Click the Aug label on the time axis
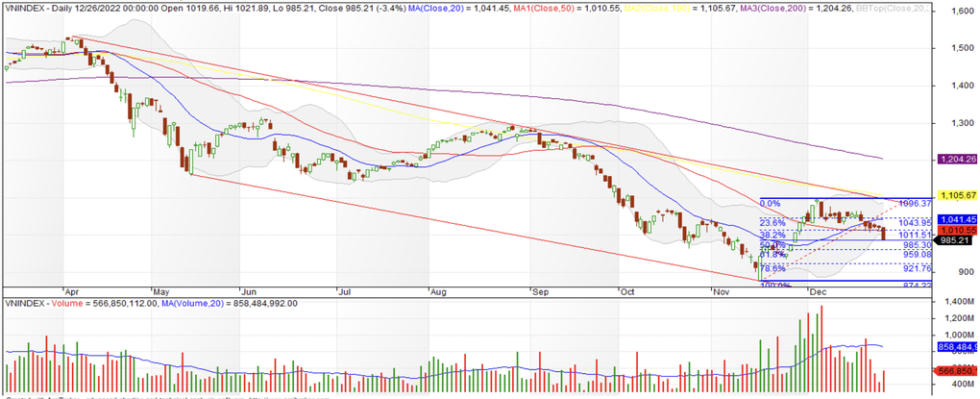 (x=438, y=290)
